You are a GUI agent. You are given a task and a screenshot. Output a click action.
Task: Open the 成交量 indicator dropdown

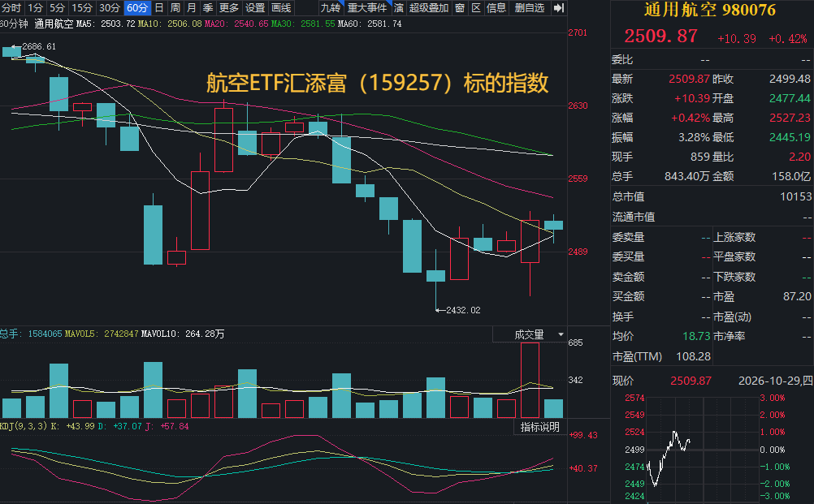point(561,334)
